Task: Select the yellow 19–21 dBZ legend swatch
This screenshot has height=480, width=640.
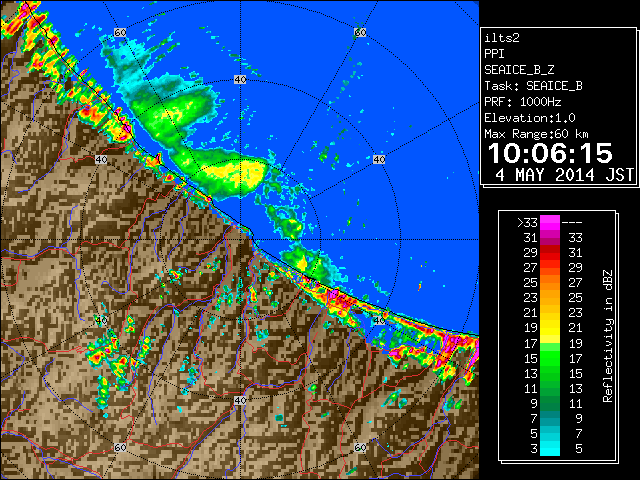Action: click(x=550, y=328)
